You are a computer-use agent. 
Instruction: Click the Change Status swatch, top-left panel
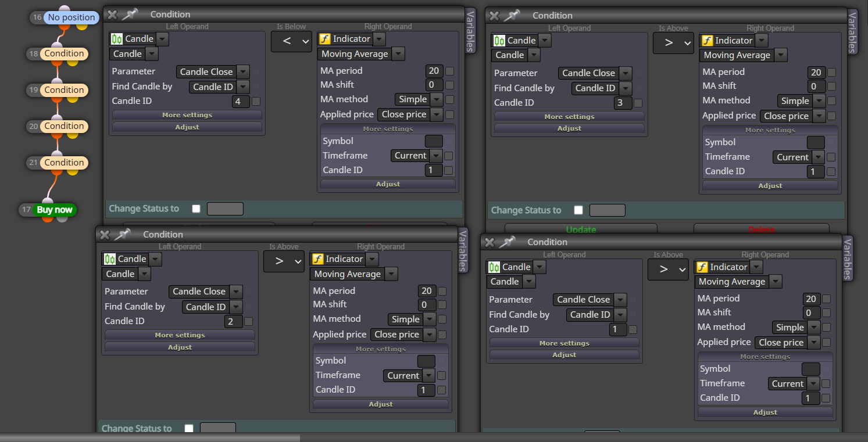click(x=225, y=209)
